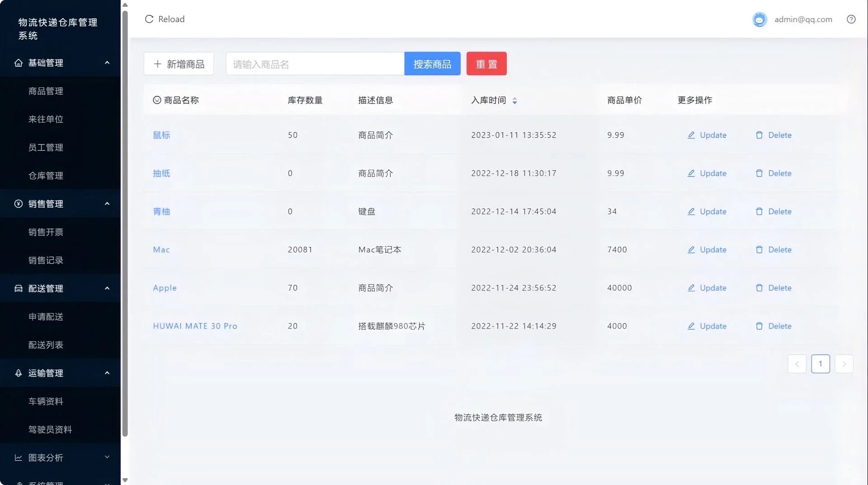
Task: Open the 员工管理 menu item
Action: point(46,147)
